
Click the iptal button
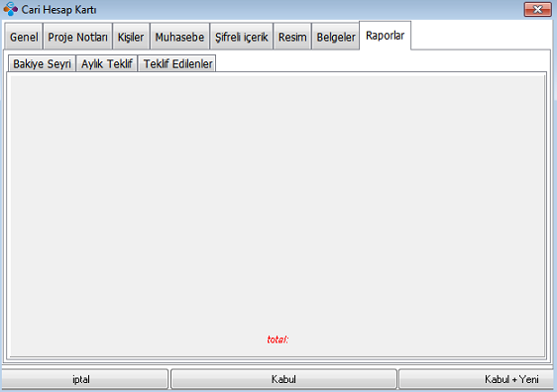(x=84, y=379)
